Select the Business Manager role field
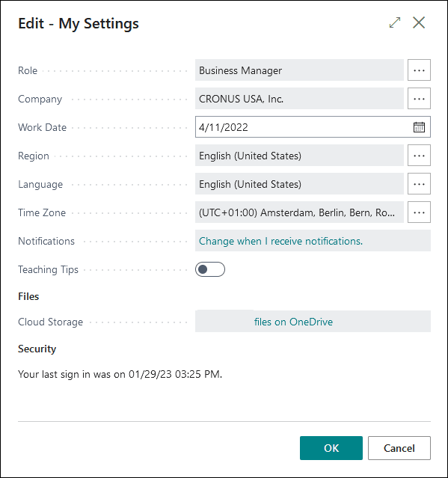 coord(299,70)
